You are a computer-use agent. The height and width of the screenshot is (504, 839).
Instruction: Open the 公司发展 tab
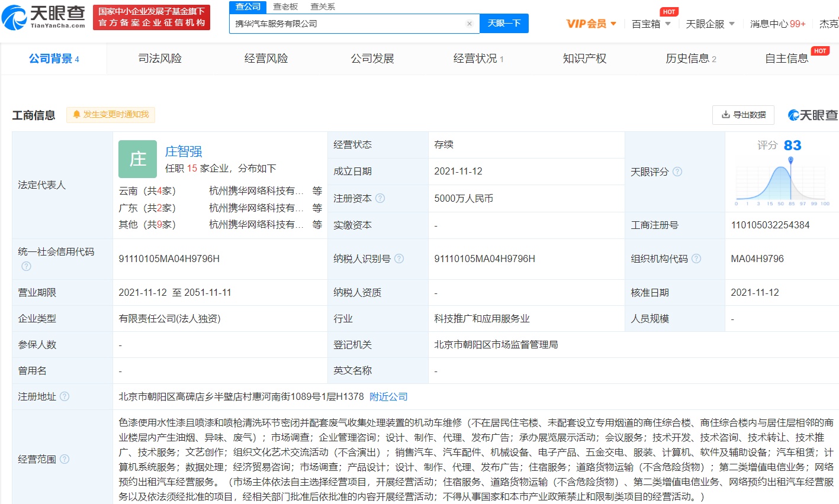pos(372,59)
